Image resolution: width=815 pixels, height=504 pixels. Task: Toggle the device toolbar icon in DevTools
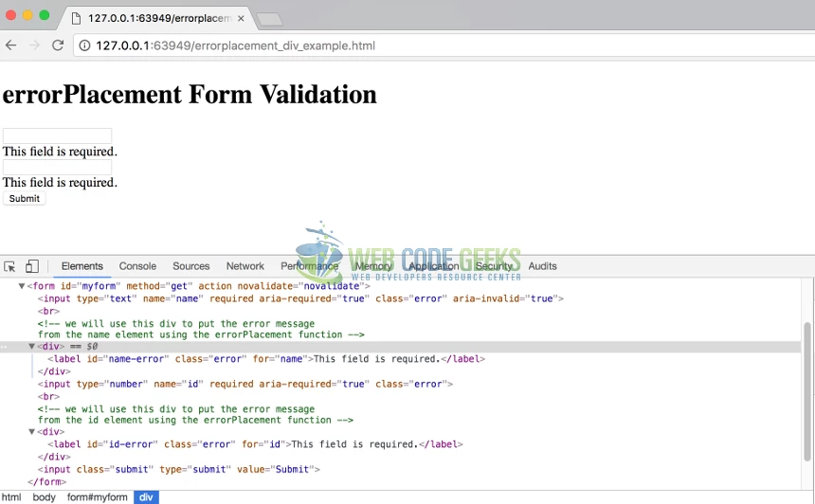click(32, 267)
